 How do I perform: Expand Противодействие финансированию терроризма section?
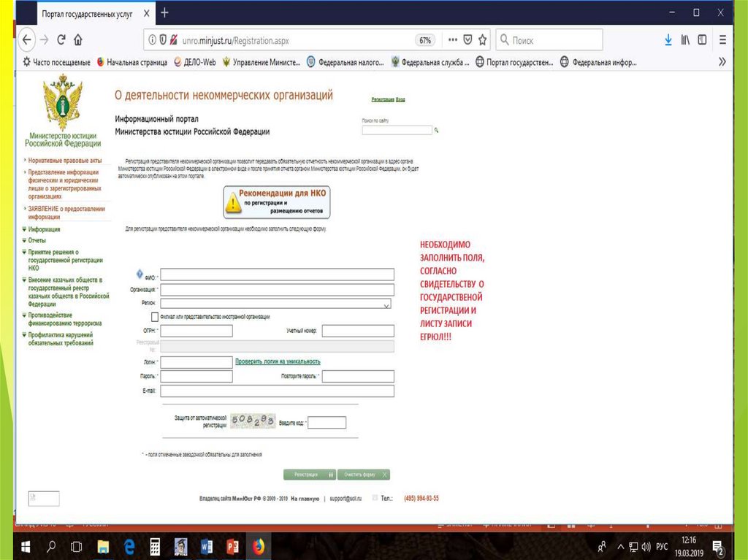pyautogui.click(x=64, y=319)
